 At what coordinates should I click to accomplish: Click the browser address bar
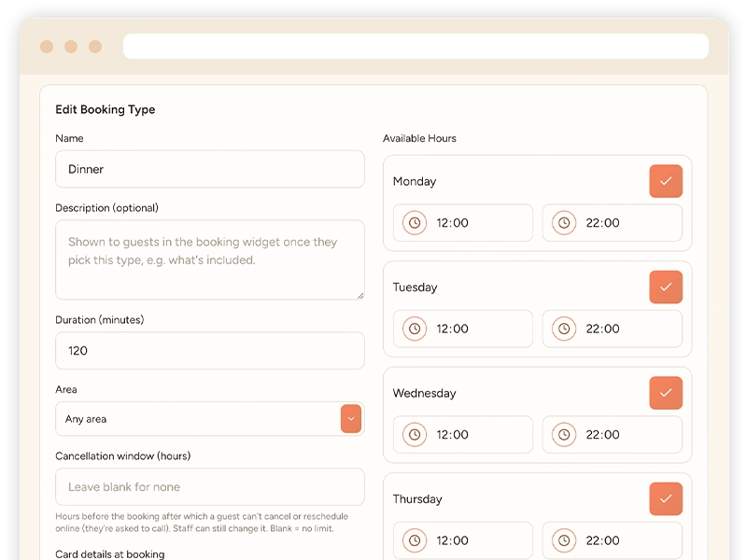tap(416, 46)
